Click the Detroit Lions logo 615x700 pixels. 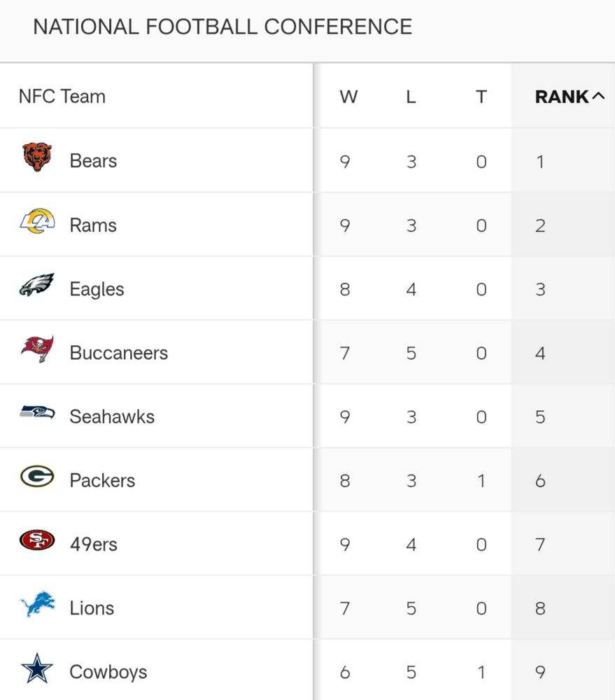coord(38,604)
